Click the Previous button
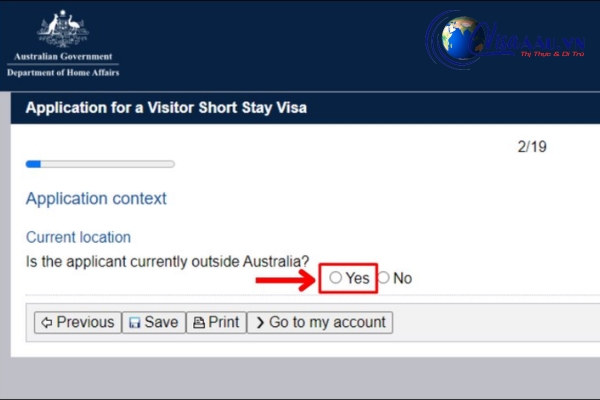The width and height of the screenshot is (600, 400). click(78, 322)
